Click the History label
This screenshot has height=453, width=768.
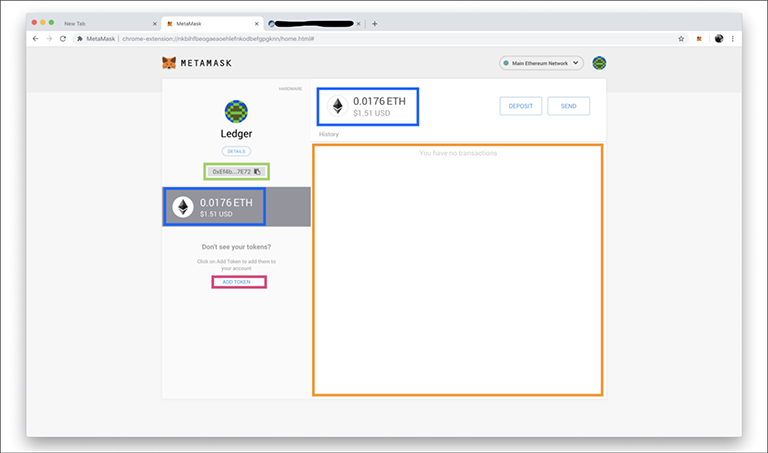(329, 134)
